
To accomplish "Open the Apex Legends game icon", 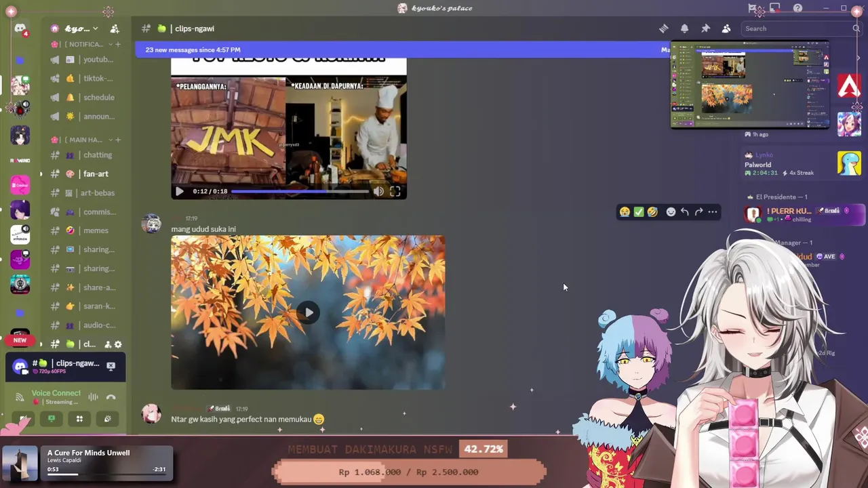I will point(849,86).
